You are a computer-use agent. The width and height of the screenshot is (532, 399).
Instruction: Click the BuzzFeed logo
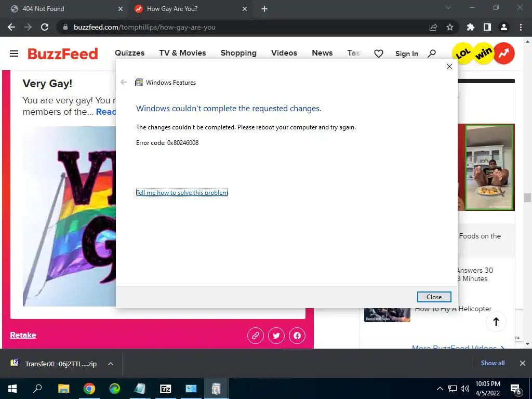(63, 54)
